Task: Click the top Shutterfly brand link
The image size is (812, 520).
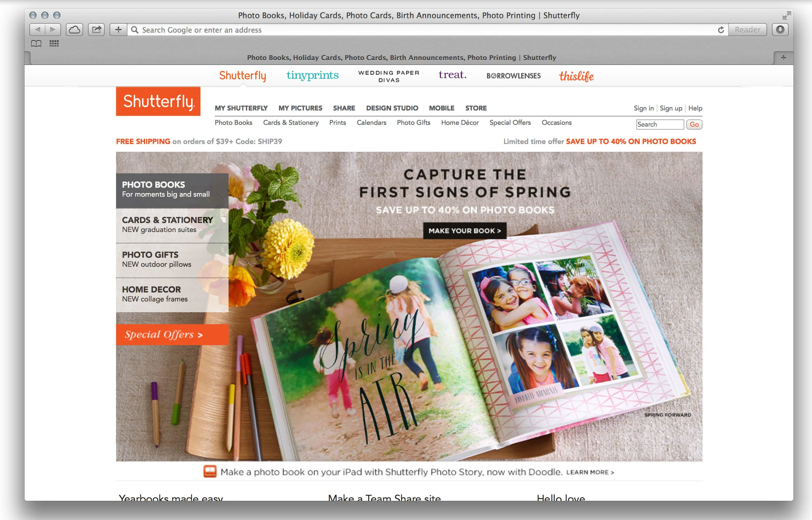Action: [x=243, y=76]
